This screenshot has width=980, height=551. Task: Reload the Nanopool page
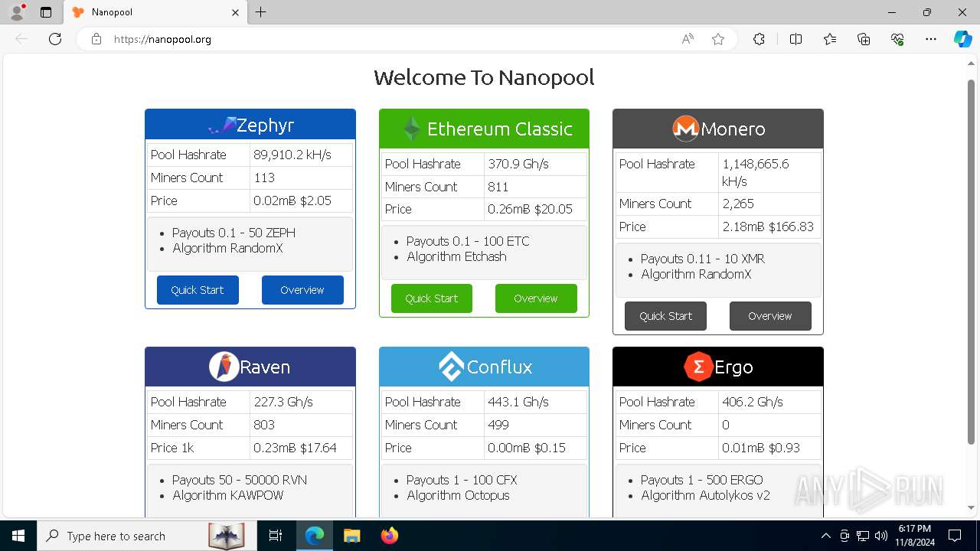(55, 39)
